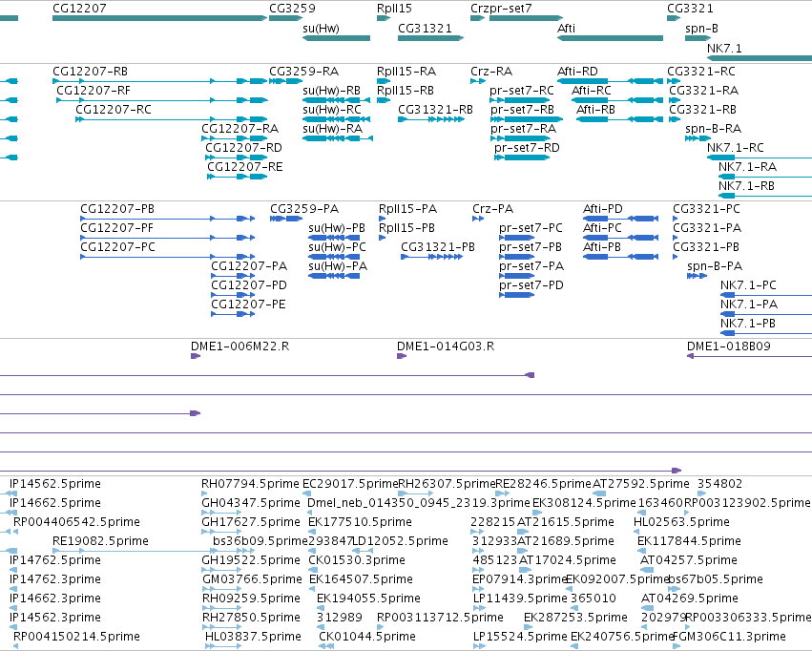Click the Crz-RA transcript label
Viewport: 812px width, 651px height.
coord(491,72)
